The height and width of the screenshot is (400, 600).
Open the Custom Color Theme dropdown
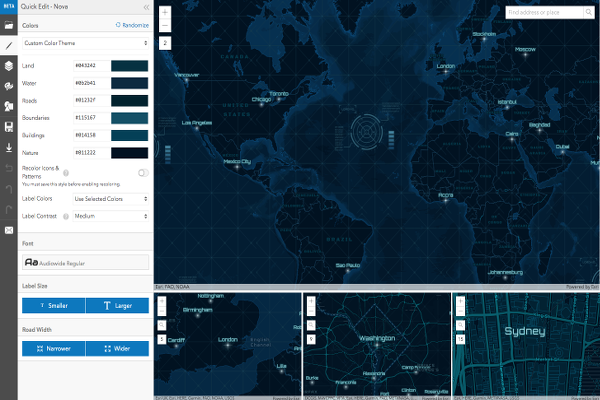pyautogui.click(x=86, y=44)
